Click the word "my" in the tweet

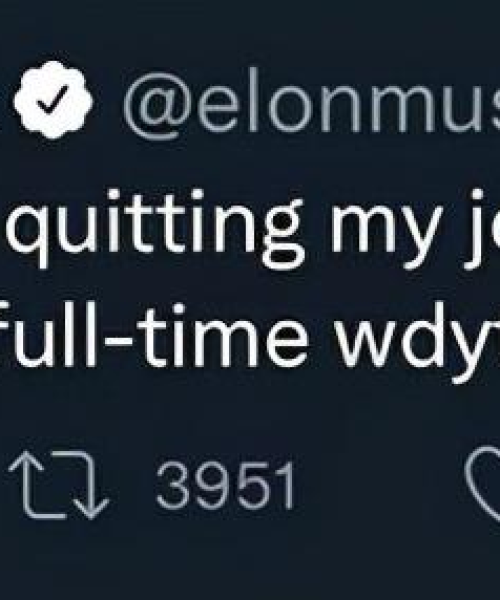click(x=387, y=237)
